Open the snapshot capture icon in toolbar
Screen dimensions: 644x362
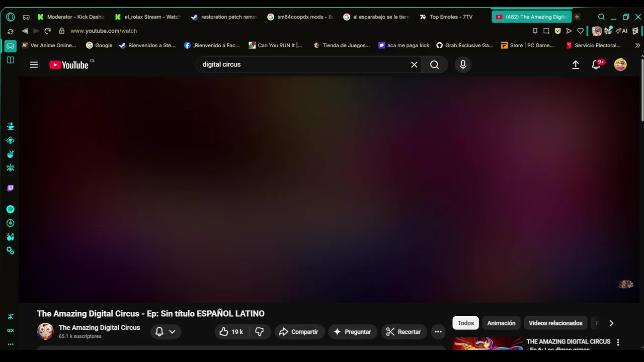(x=546, y=31)
